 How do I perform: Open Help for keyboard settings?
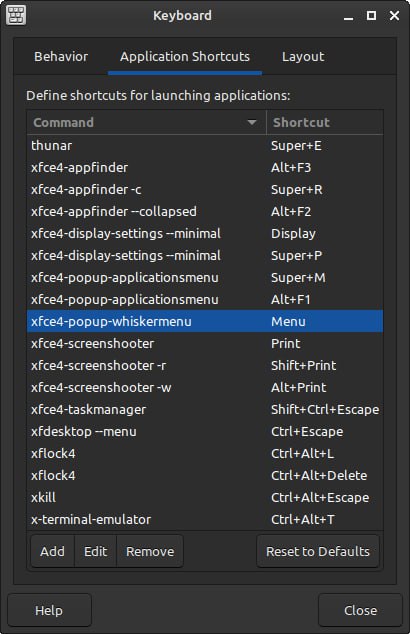click(49, 610)
